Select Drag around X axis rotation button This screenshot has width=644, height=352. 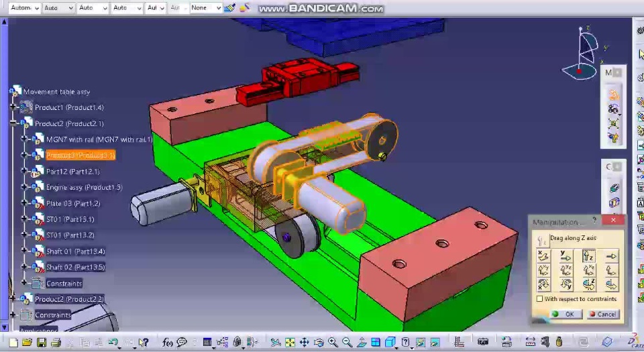[x=543, y=284]
